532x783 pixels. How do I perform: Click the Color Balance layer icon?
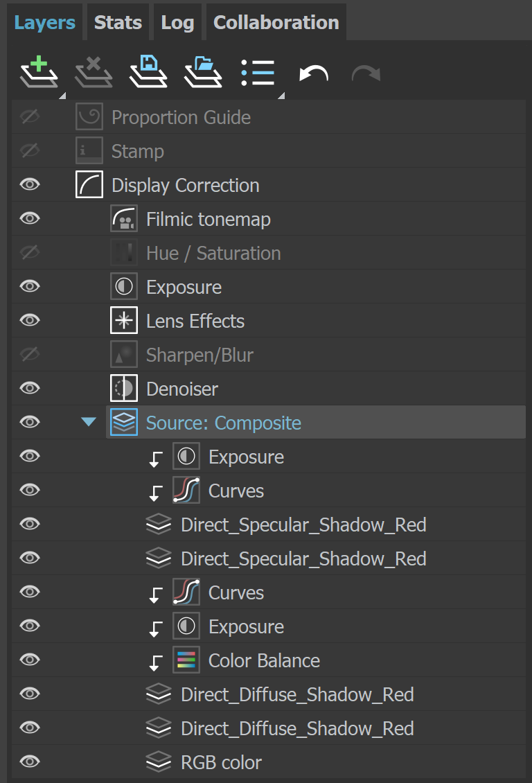[186, 661]
